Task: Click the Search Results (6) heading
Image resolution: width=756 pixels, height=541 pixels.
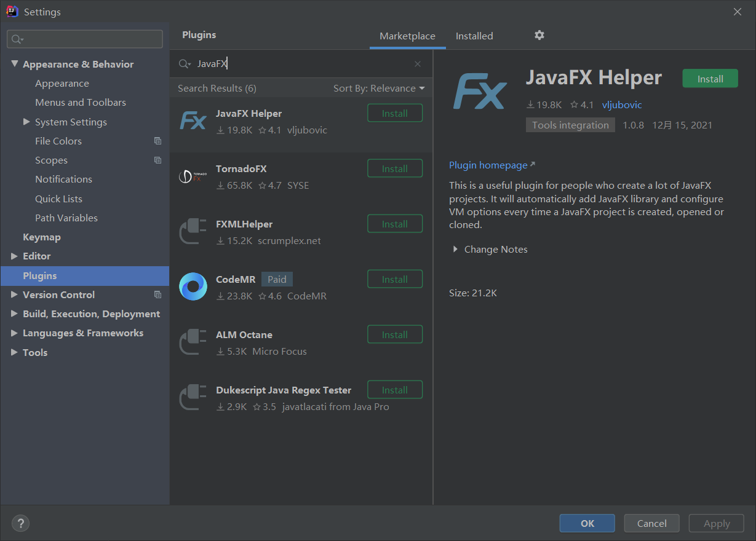Action: coord(217,88)
